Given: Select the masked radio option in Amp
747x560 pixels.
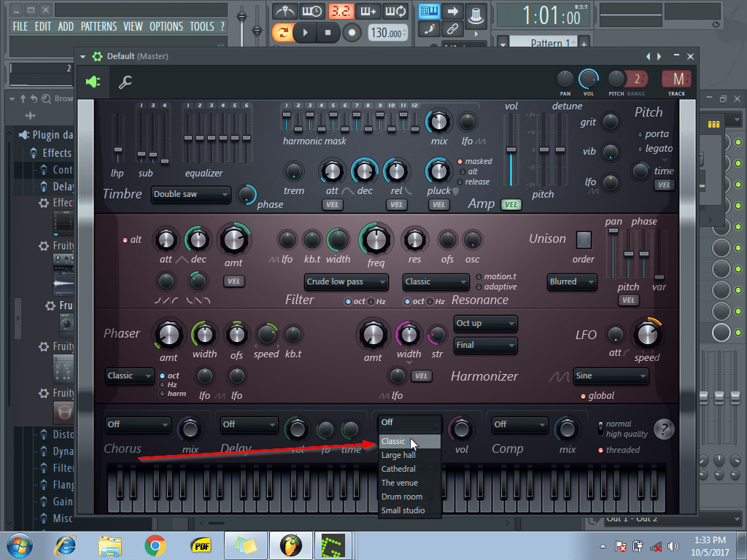Looking at the screenshot, I should click(460, 161).
